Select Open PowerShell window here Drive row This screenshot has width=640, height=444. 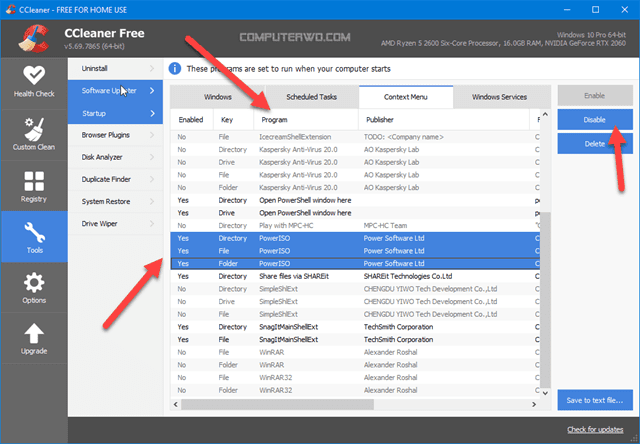point(355,213)
